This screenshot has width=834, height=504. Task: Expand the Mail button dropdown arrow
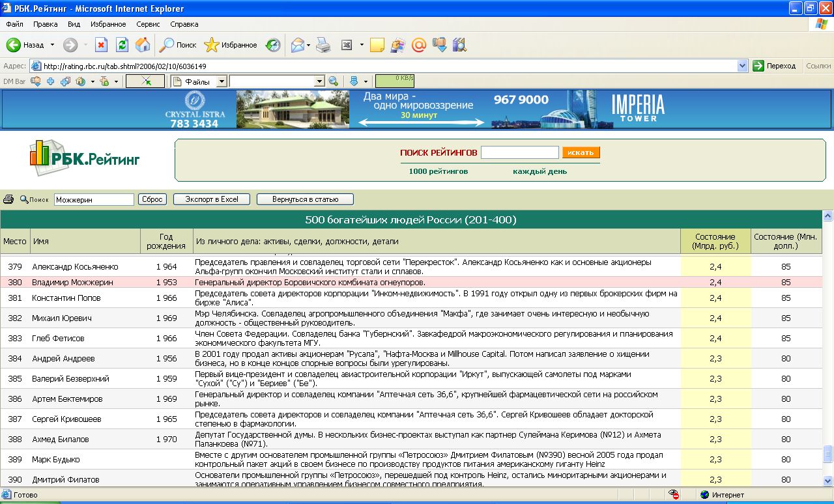coord(309,45)
